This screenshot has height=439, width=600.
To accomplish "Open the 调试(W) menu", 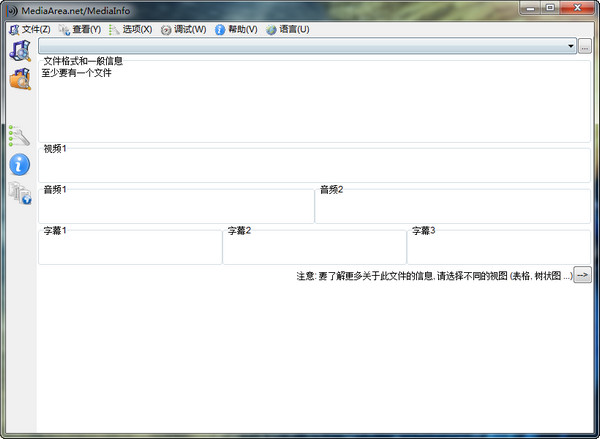I will pyautogui.click(x=183, y=29).
